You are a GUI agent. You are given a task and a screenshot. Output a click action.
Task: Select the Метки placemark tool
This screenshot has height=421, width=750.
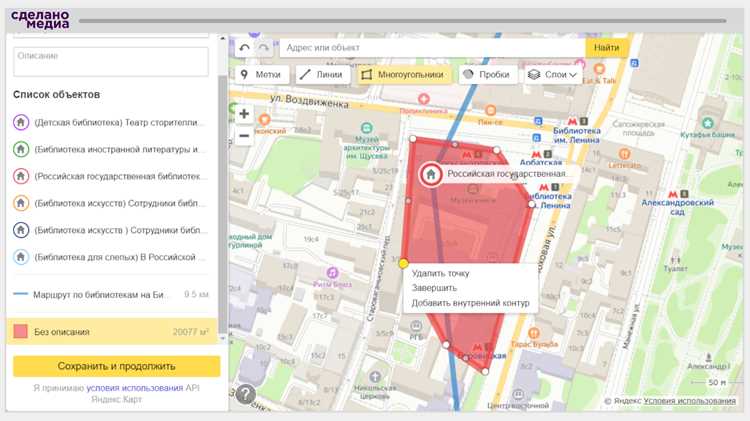(262, 75)
